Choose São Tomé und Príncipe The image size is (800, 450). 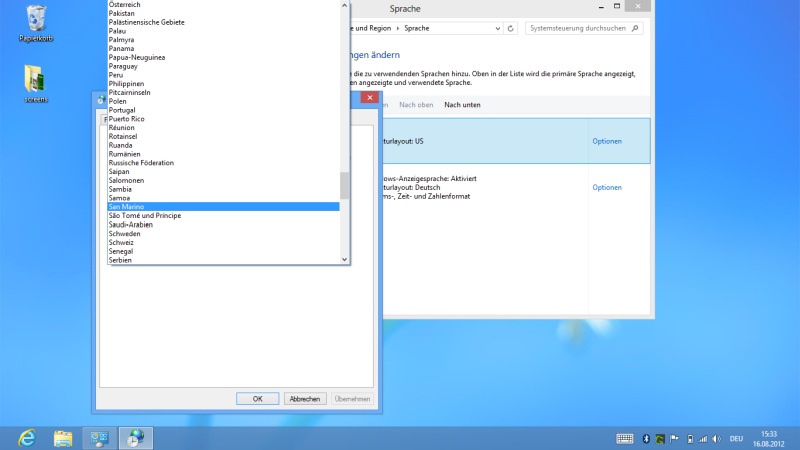[x=223, y=216]
